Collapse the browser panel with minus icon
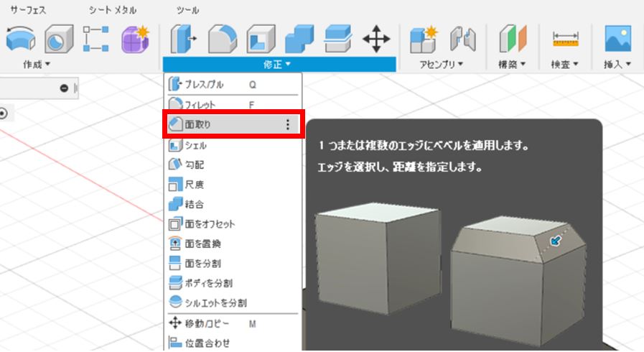This screenshot has height=352, width=644. click(x=64, y=88)
